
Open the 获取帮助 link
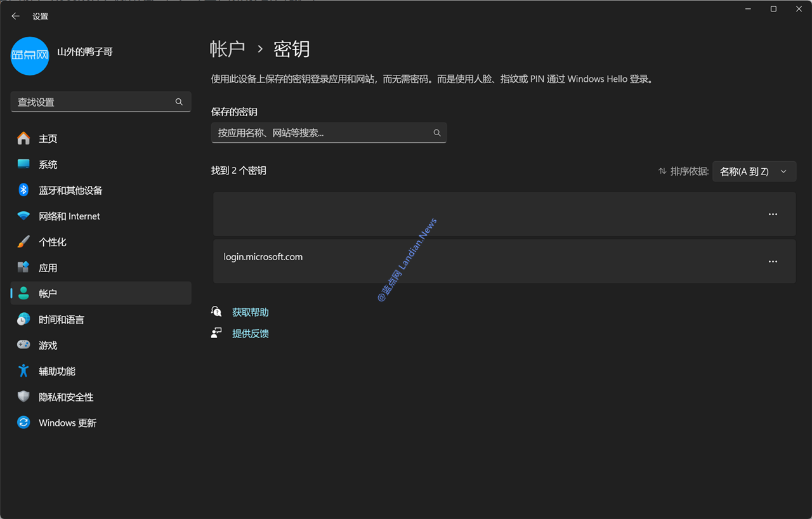251,312
